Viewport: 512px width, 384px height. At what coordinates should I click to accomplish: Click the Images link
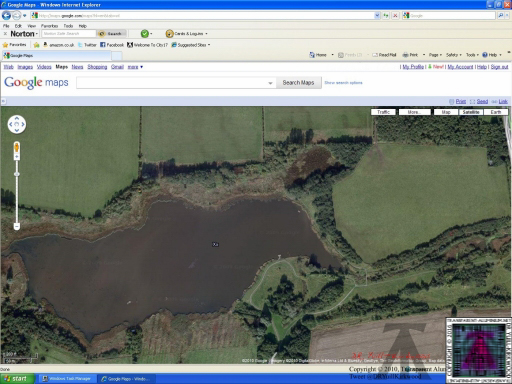[x=25, y=67]
